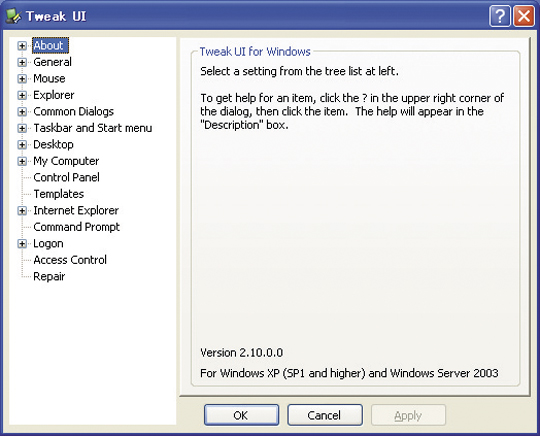540x436 pixels.
Task: Expand the Common Dialogs node
Action: pyautogui.click(x=22, y=112)
